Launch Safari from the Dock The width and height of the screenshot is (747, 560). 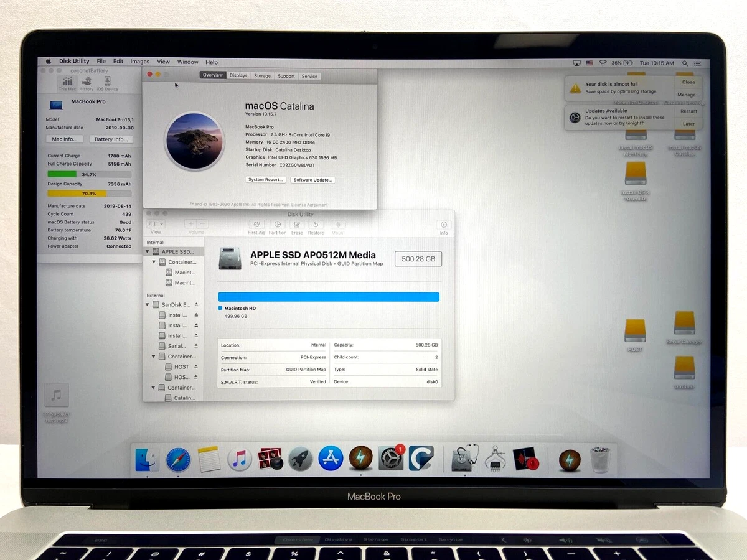point(178,460)
